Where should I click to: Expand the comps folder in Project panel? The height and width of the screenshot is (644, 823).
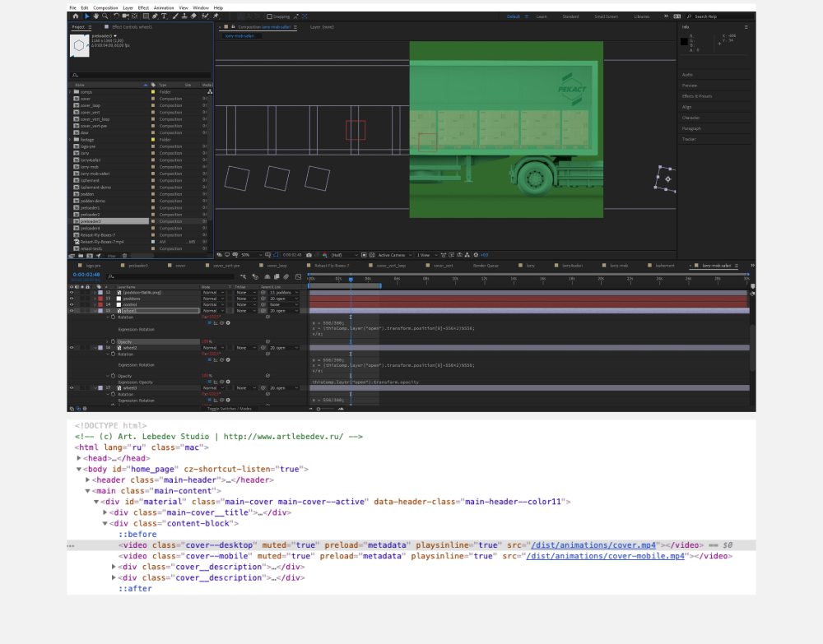click(x=71, y=92)
